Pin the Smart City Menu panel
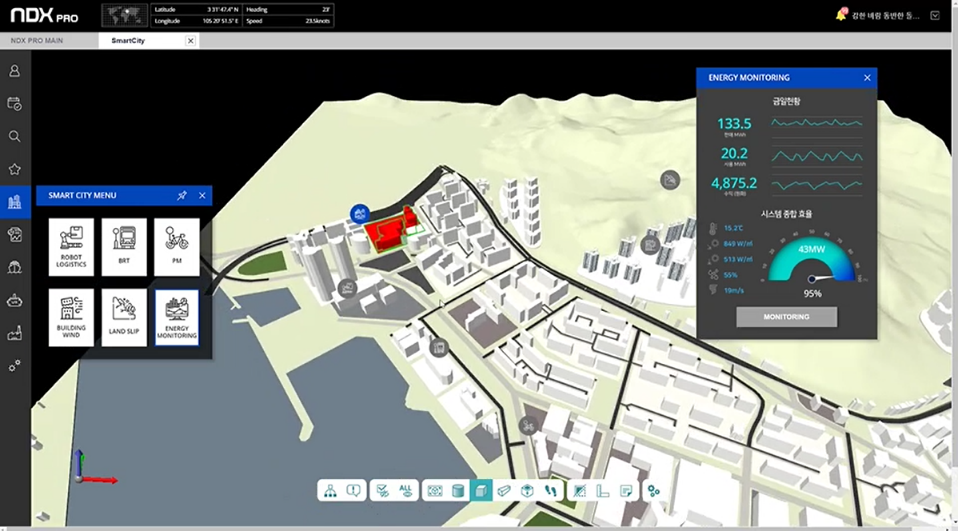The width and height of the screenshot is (958, 531). [x=181, y=196]
